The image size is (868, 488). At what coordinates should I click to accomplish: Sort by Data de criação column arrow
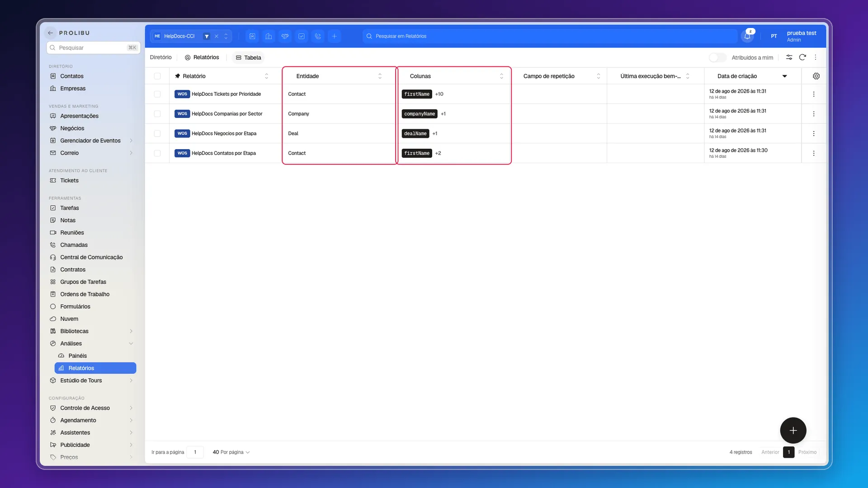pos(785,76)
